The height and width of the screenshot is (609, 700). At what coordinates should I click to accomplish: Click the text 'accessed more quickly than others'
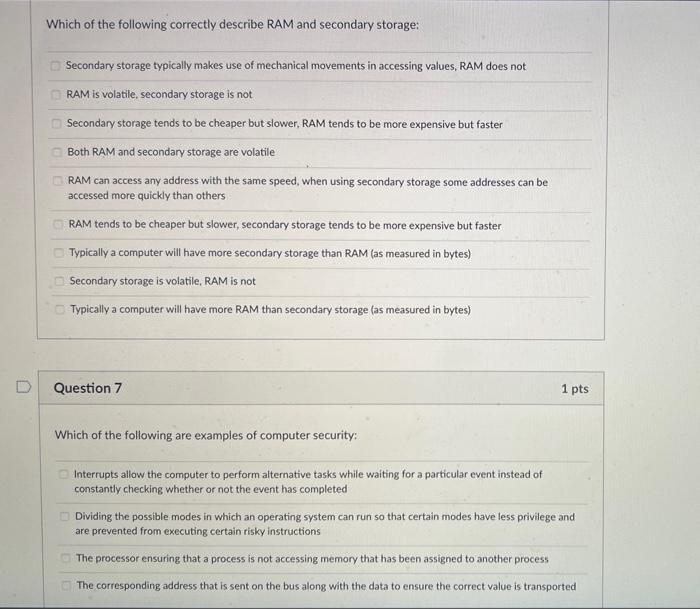(146, 196)
